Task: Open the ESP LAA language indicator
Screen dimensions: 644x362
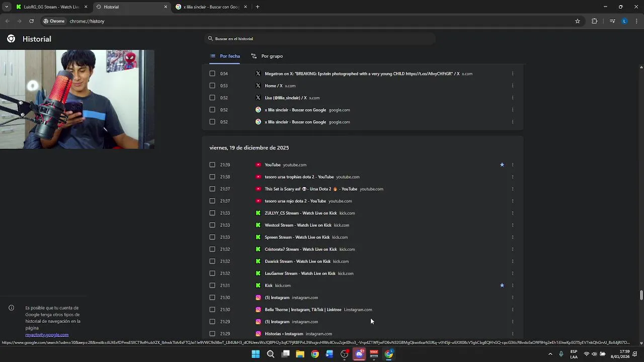Action: pos(574,354)
